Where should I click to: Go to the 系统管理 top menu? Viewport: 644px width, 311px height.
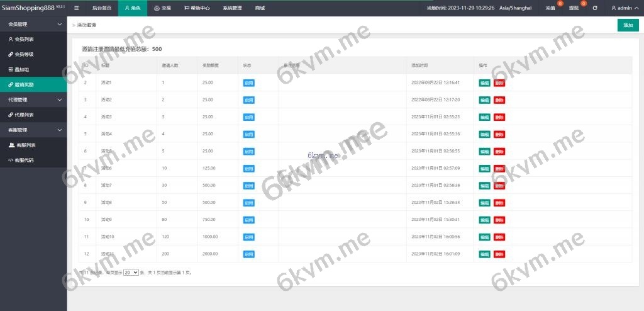coord(232,8)
